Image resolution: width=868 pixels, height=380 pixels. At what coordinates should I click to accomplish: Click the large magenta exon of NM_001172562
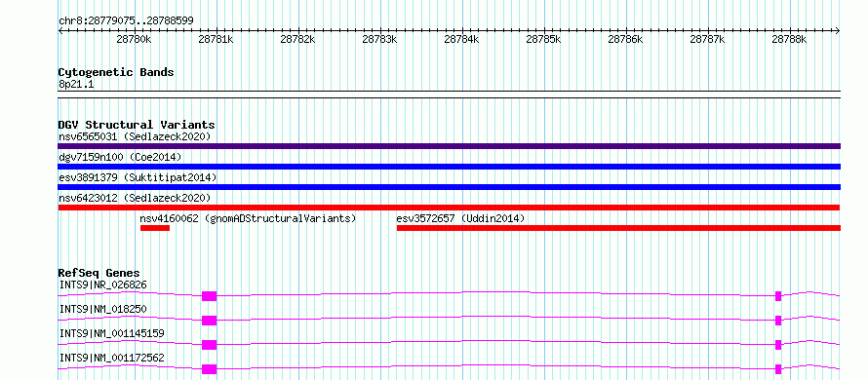210,369
